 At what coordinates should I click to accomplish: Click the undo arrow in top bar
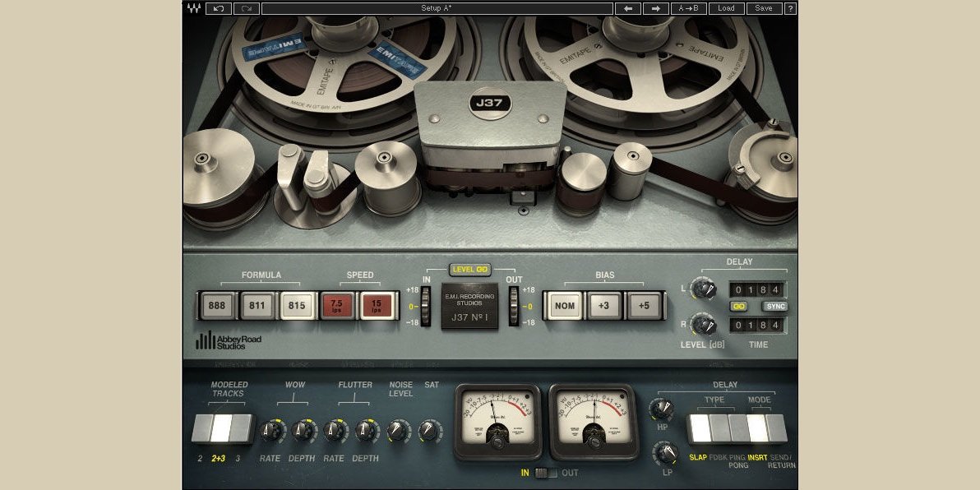pos(218,8)
